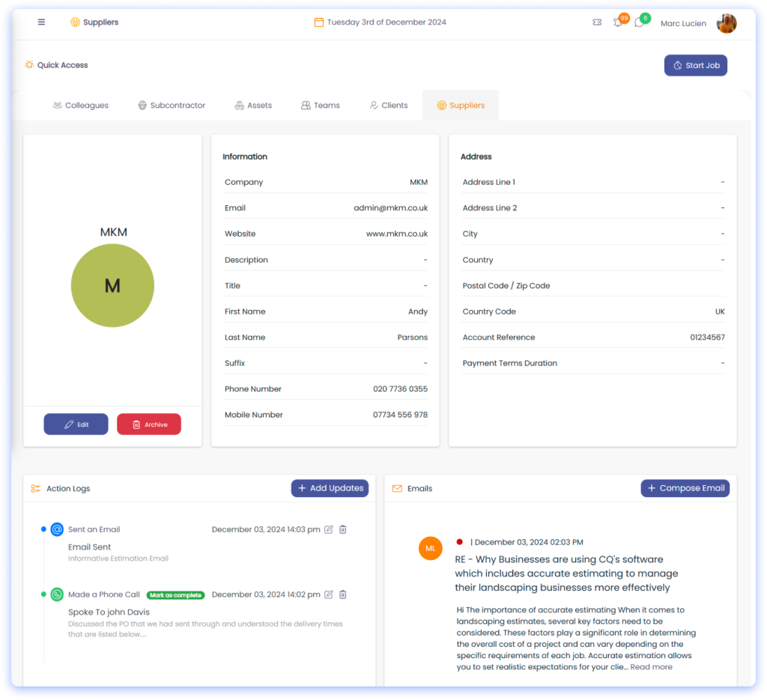
Task: Delete the Made a Phone Call log
Action: [x=343, y=594]
